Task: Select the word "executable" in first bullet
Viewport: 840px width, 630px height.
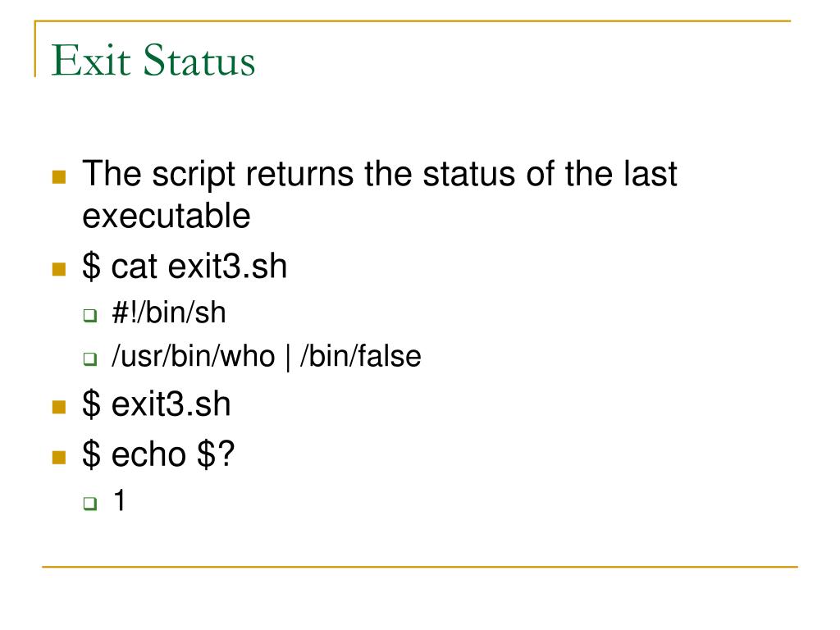Action: click(x=166, y=217)
